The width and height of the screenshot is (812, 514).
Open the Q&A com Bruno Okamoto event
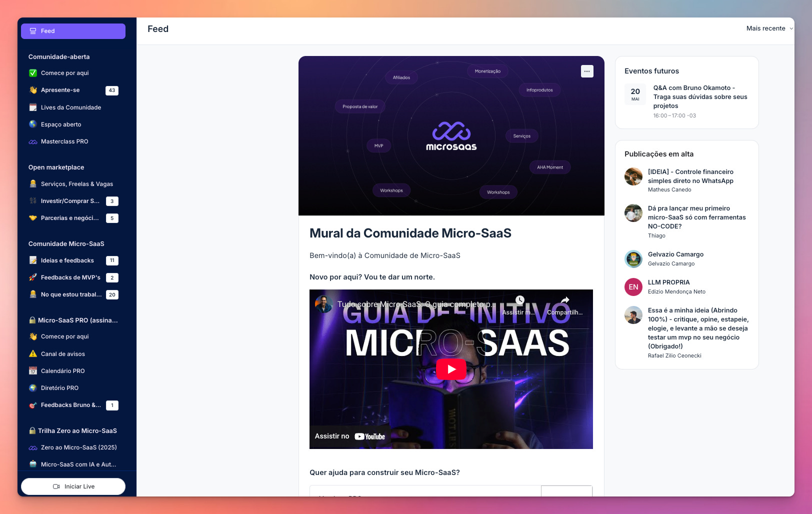tap(700, 97)
